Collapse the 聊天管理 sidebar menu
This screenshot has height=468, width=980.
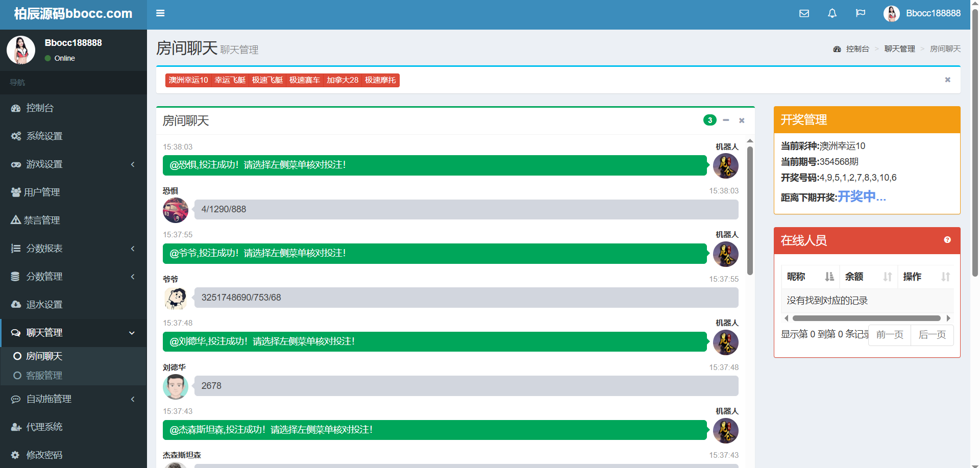click(x=73, y=333)
